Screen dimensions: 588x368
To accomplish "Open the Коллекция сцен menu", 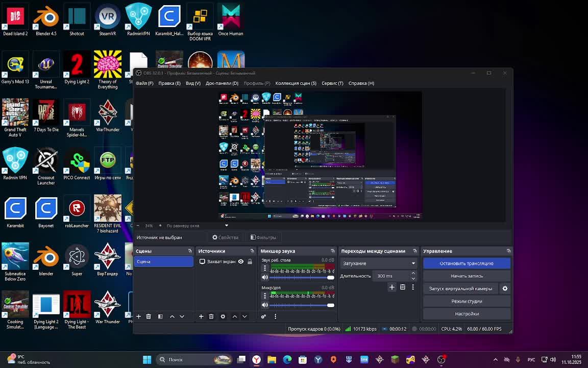I will [296, 83].
